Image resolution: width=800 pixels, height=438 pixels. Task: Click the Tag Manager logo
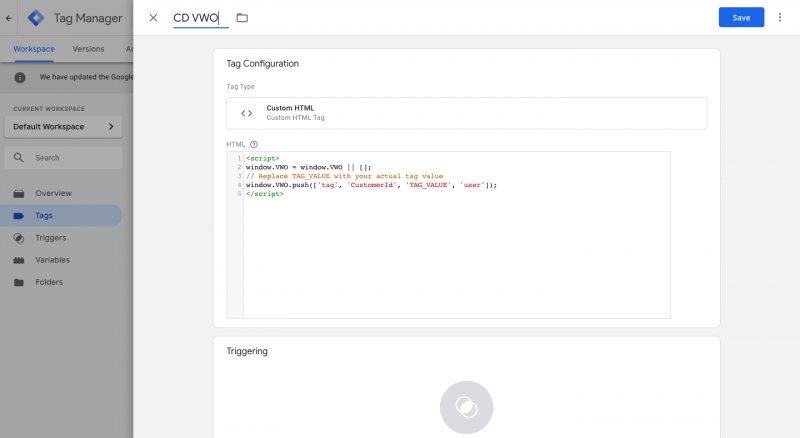(36, 18)
